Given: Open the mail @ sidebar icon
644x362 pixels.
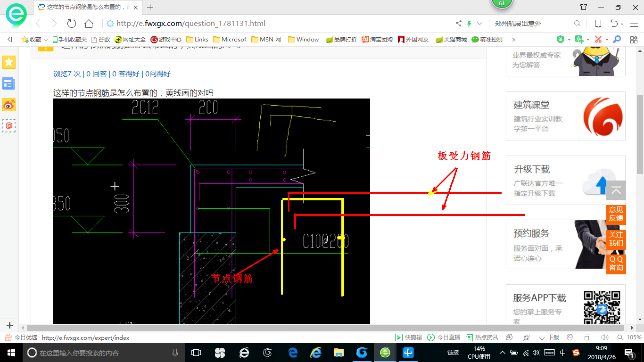Looking at the screenshot, I should click(9, 126).
